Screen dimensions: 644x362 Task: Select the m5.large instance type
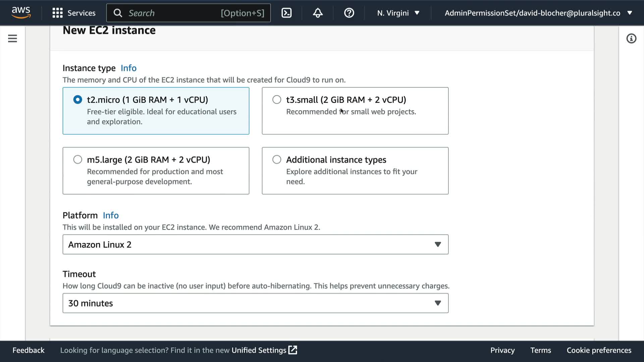tap(77, 160)
